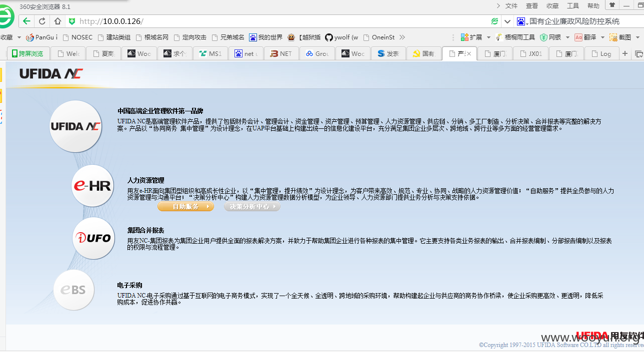Click the round UFIDA NC product icon
Screen dimensions: 644x352
[x=76, y=126]
